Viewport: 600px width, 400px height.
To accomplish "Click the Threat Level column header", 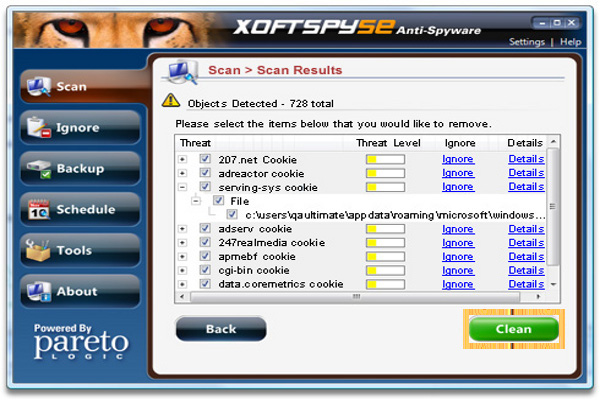I will (388, 143).
